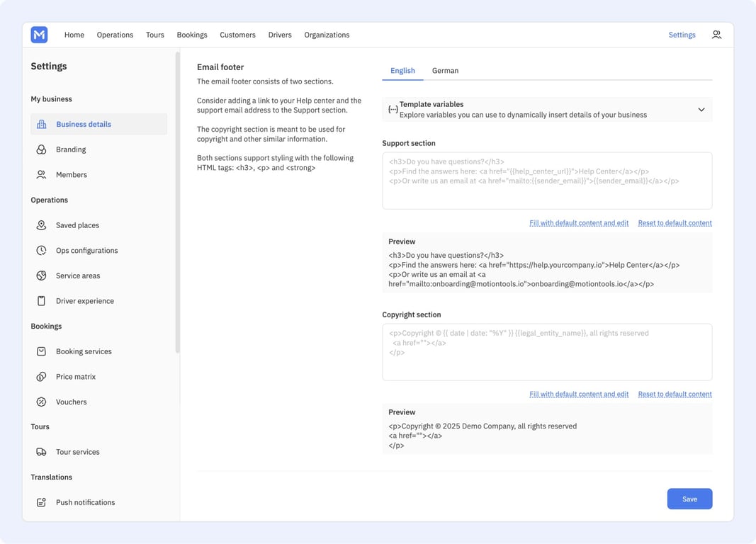Save the email footer settings
This screenshot has width=756, height=544.
[x=689, y=499]
